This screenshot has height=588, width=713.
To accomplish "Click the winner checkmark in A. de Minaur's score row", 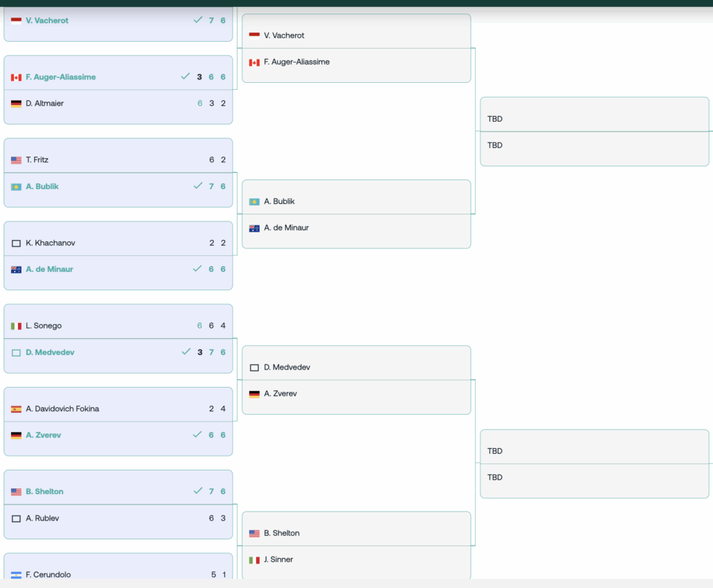I will pos(197,269).
